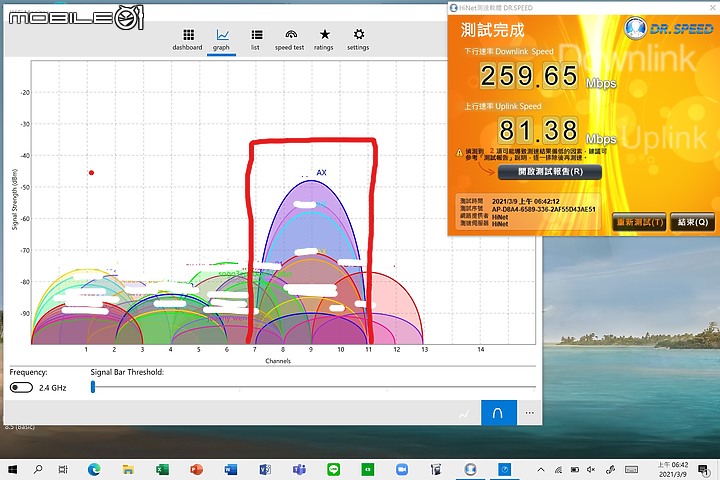Open the settings gear page

[358, 40]
